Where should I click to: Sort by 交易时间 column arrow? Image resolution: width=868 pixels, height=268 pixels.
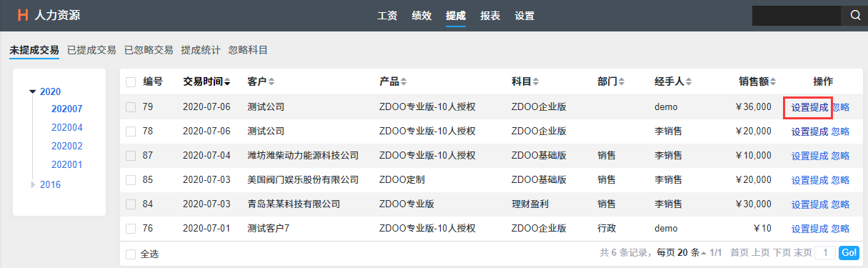pos(227,82)
